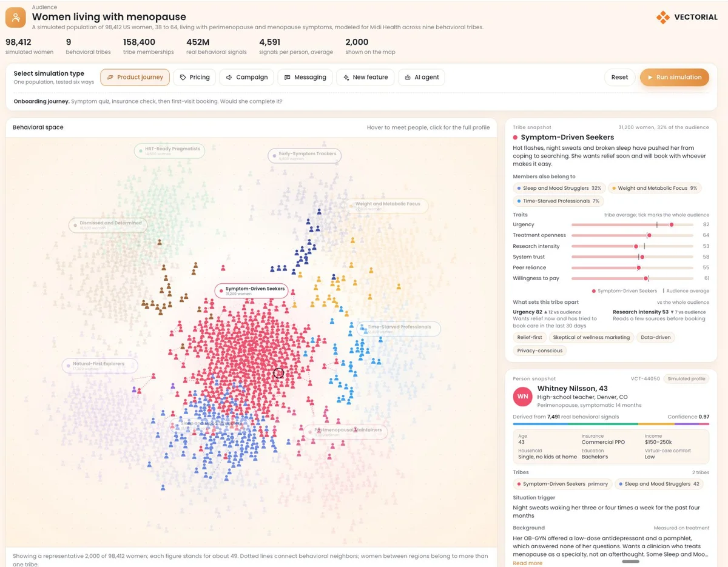Image resolution: width=728 pixels, height=567 pixels.
Task: Click the Sleep and Mood Strugglers 42 chip
Action: click(659, 484)
